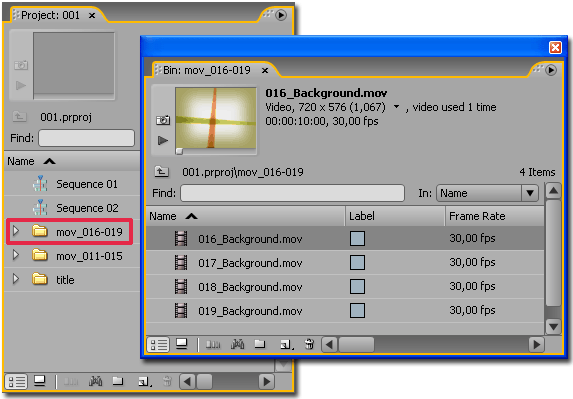The image size is (573, 399).
Task: Set poster frame camera icon in Bin panel
Action: 163,120
